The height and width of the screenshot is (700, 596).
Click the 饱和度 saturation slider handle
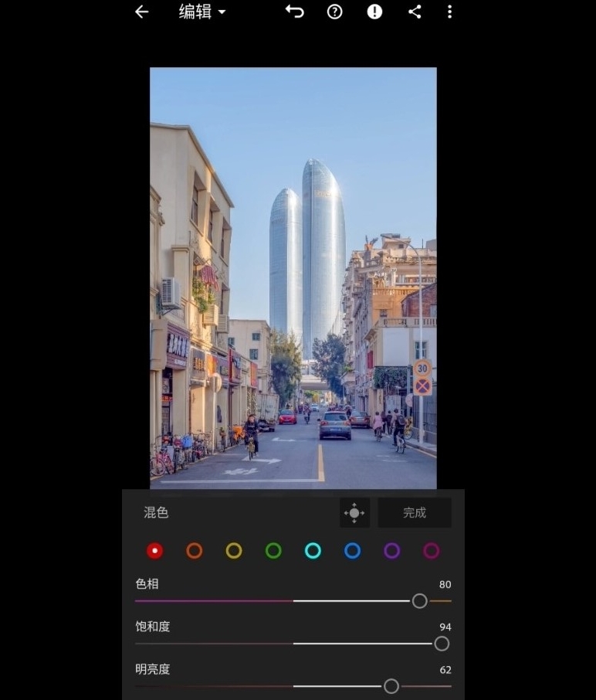pyautogui.click(x=442, y=644)
